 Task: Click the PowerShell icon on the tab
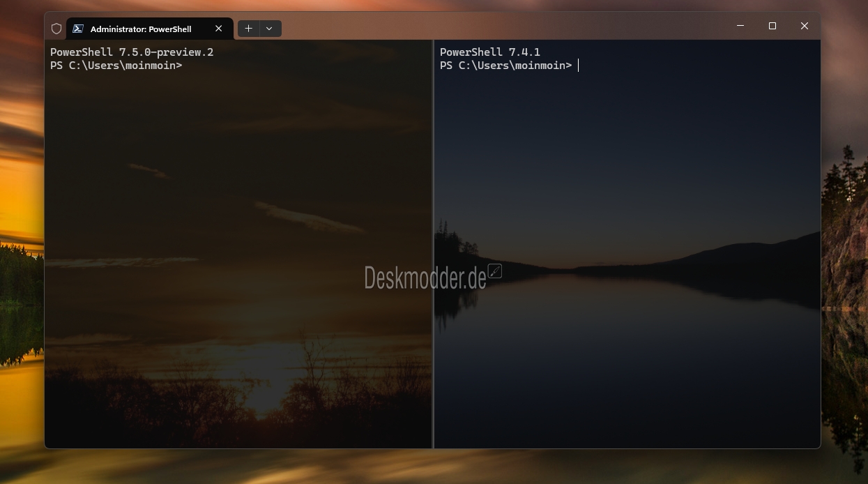pos(78,29)
